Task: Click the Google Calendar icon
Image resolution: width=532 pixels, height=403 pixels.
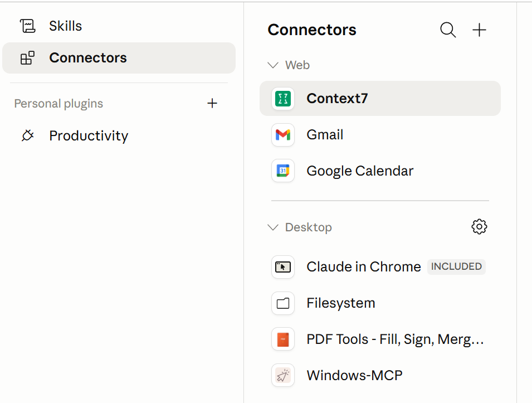Action: tap(283, 171)
